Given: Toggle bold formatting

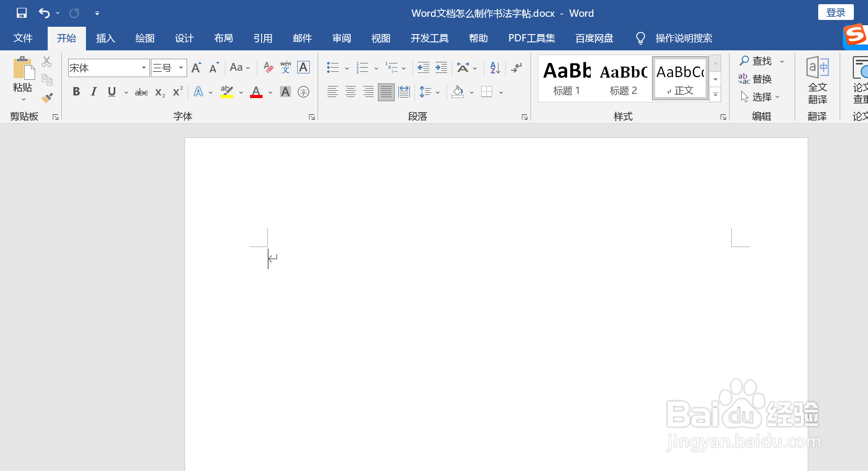Looking at the screenshot, I should coord(77,92).
